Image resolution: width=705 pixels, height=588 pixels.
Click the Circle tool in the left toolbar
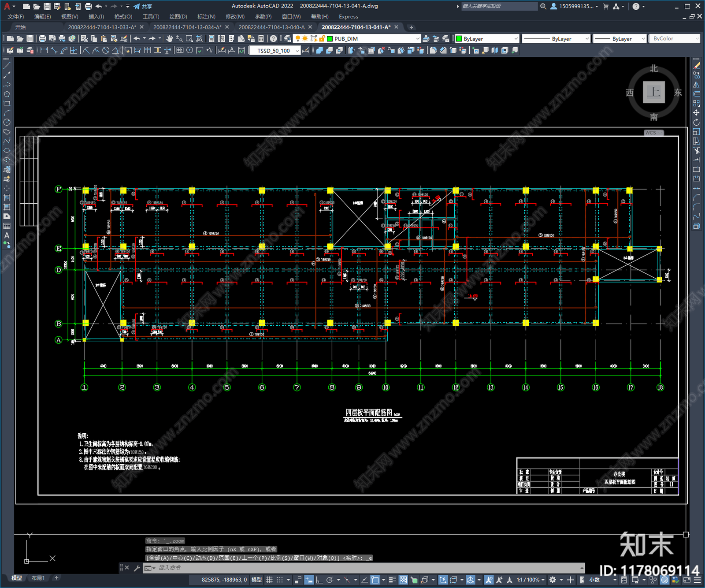7,122
